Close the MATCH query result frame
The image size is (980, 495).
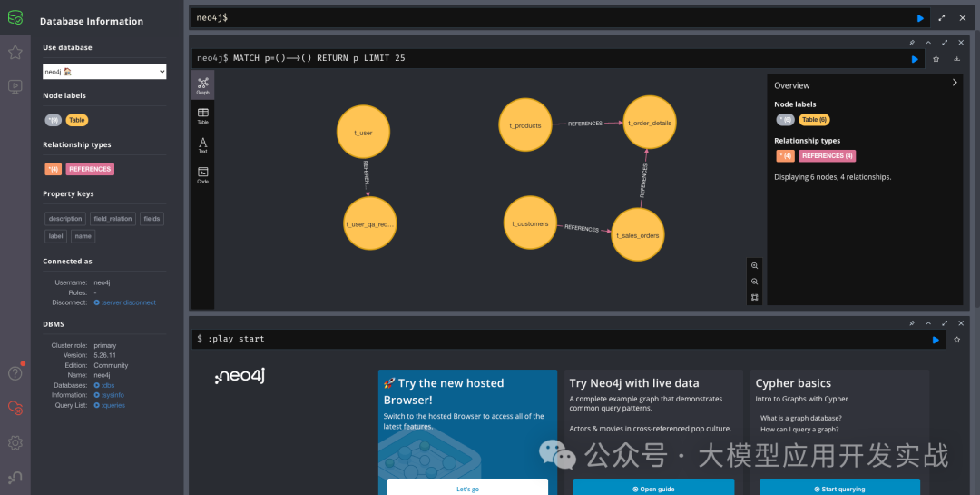coord(961,43)
